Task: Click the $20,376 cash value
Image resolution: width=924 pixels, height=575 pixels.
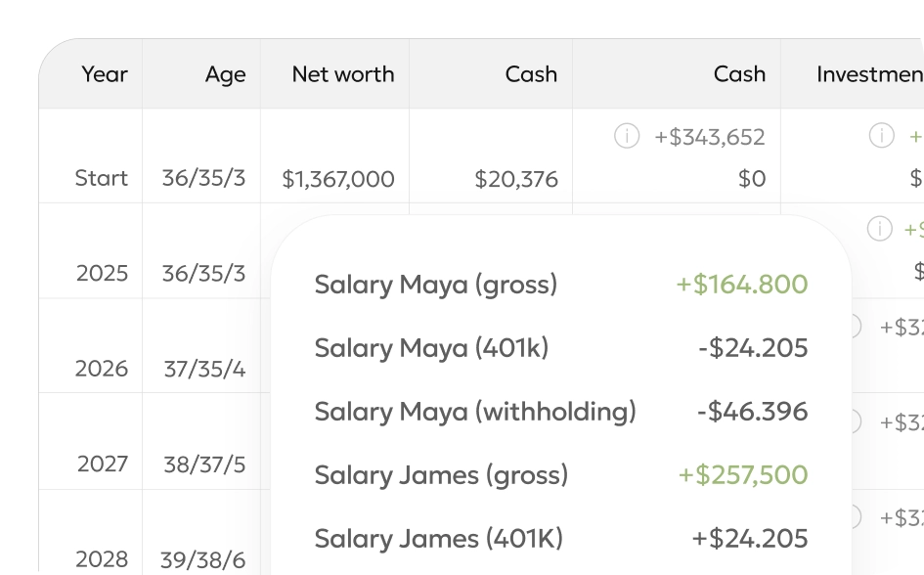Action: tap(516, 179)
